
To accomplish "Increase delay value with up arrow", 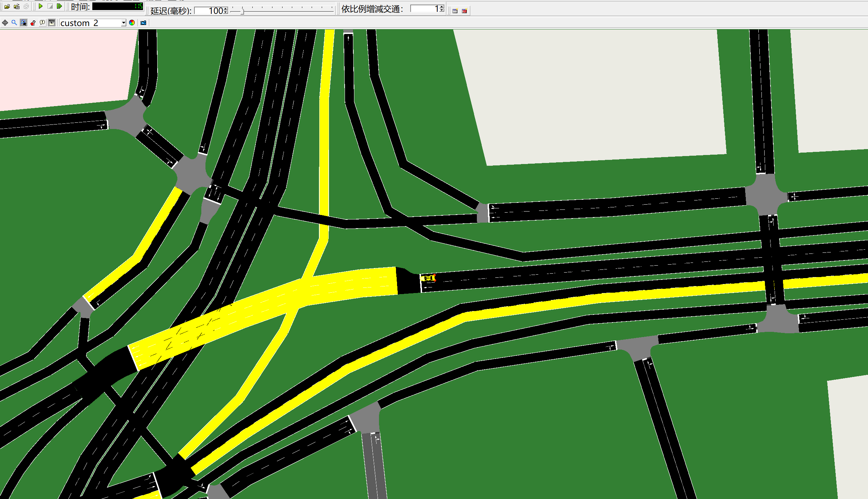I will pos(226,9).
